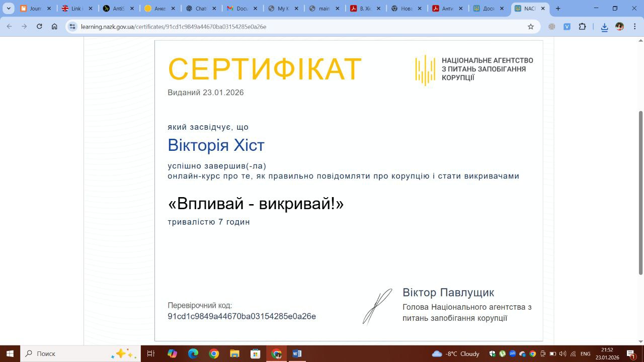Screen dimensions: 644x362
Task: Switch to the Link tab with UK flag
Action: 73,9
